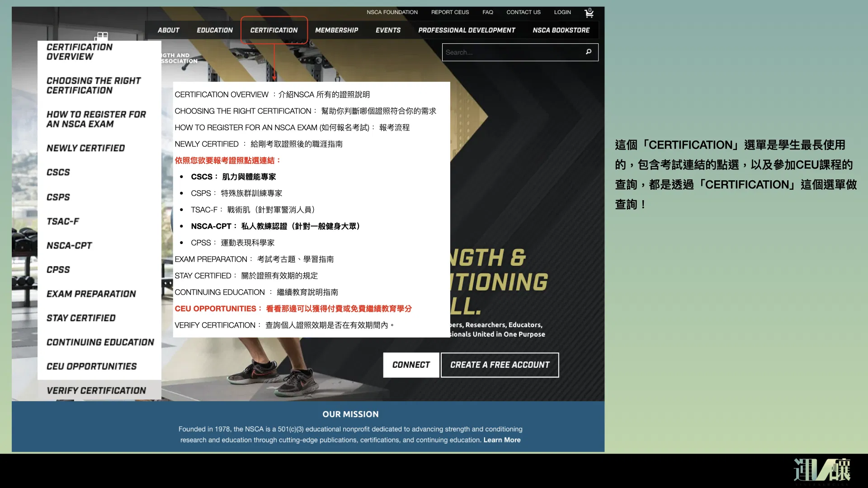Screen dimensions: 868x488
Task: Click the OUR MISSION heading
Action: (350, 414)
